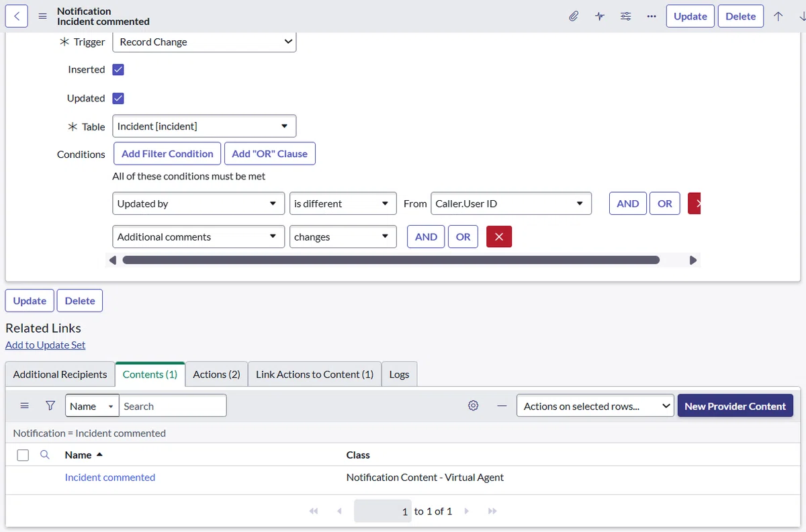Viewport: 806px width, 532px height.
Task: Click New Provider Content button
Action: [735, 406]
